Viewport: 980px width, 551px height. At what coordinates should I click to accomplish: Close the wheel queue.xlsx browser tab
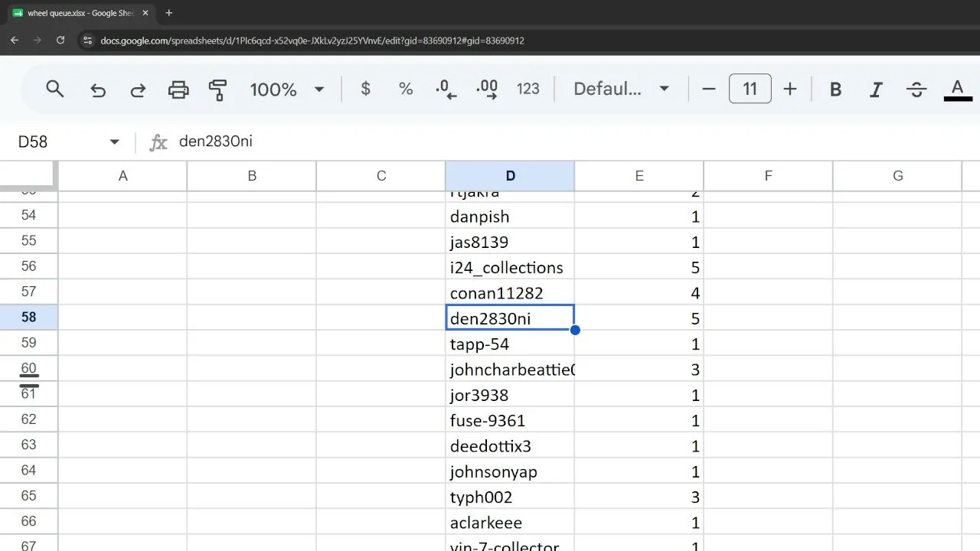point(145,13)
